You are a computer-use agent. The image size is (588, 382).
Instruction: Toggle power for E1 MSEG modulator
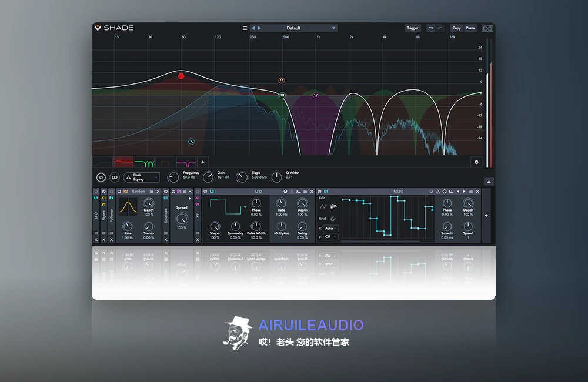tap(319, 192)
